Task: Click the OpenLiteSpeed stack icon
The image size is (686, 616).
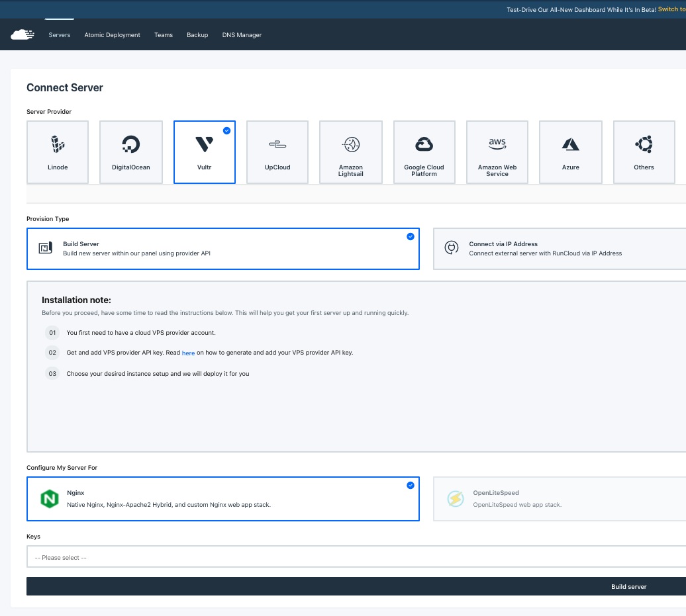Action: 456,498
